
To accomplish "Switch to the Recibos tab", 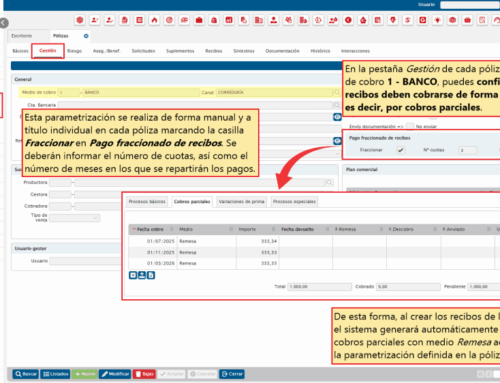I will point(214,51).
